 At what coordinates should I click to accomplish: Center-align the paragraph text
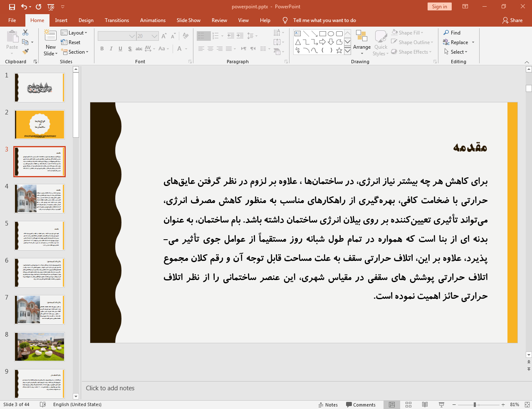pos(210,49)
